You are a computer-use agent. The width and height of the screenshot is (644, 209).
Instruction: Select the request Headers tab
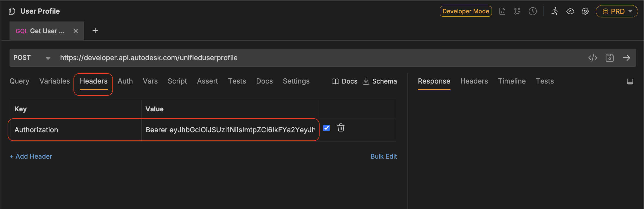94,81
